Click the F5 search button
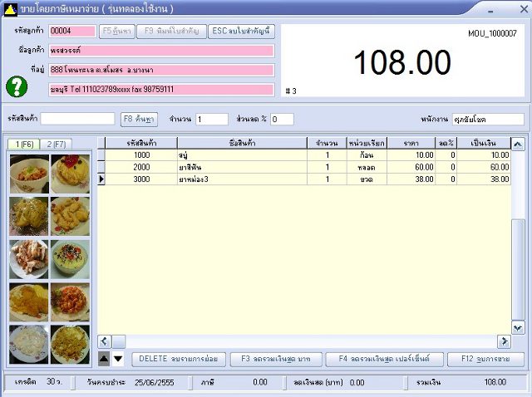The width and height of the screenshot is (532, 397). point(117,32)
